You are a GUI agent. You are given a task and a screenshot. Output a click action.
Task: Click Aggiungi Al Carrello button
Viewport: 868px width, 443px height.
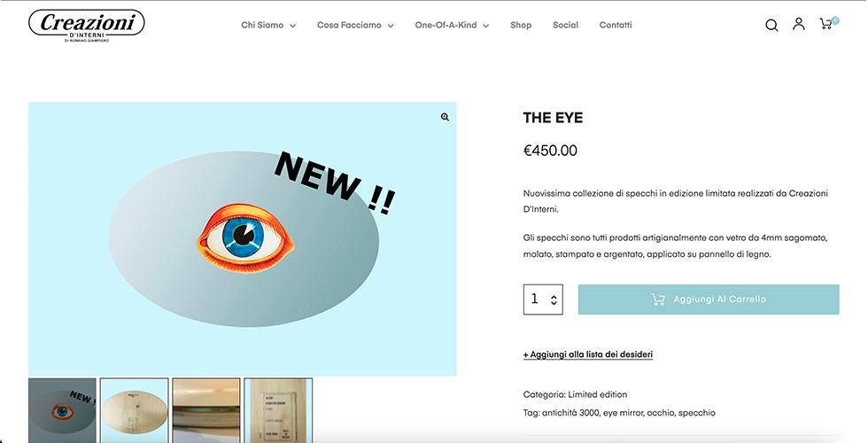[x=709, y=299]
